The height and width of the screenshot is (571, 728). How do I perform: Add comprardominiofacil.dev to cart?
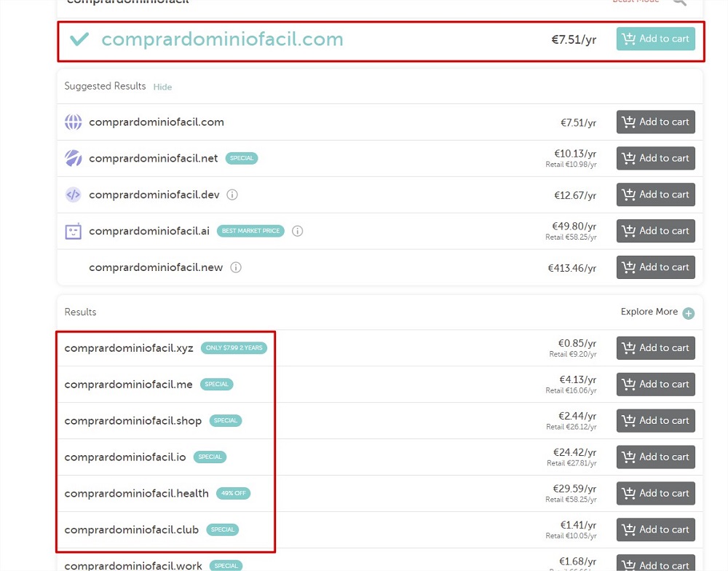pyautogui.click(x=656, y=194)
